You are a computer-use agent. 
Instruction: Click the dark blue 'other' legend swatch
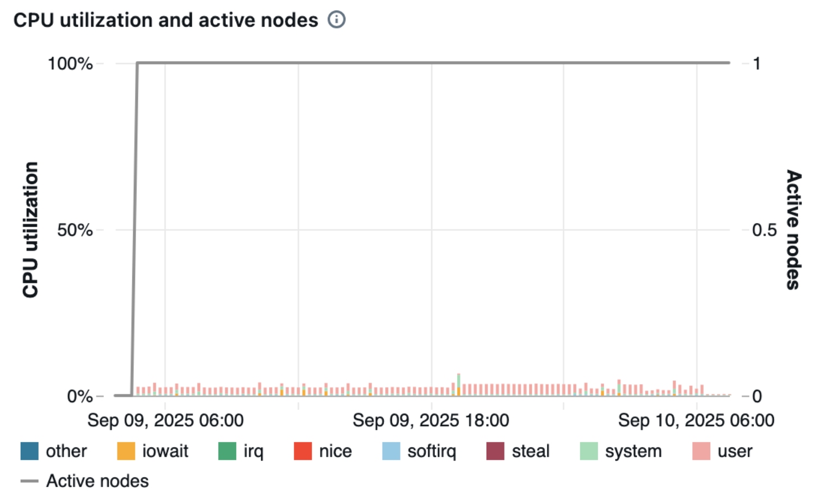click(x=29, y=451)
